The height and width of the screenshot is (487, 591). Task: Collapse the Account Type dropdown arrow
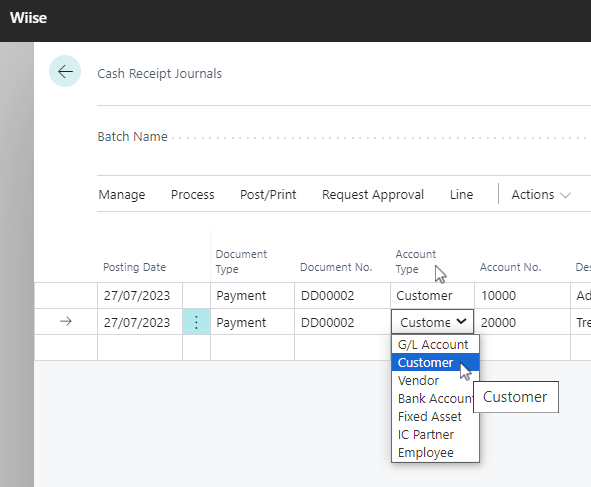point(461,322)
